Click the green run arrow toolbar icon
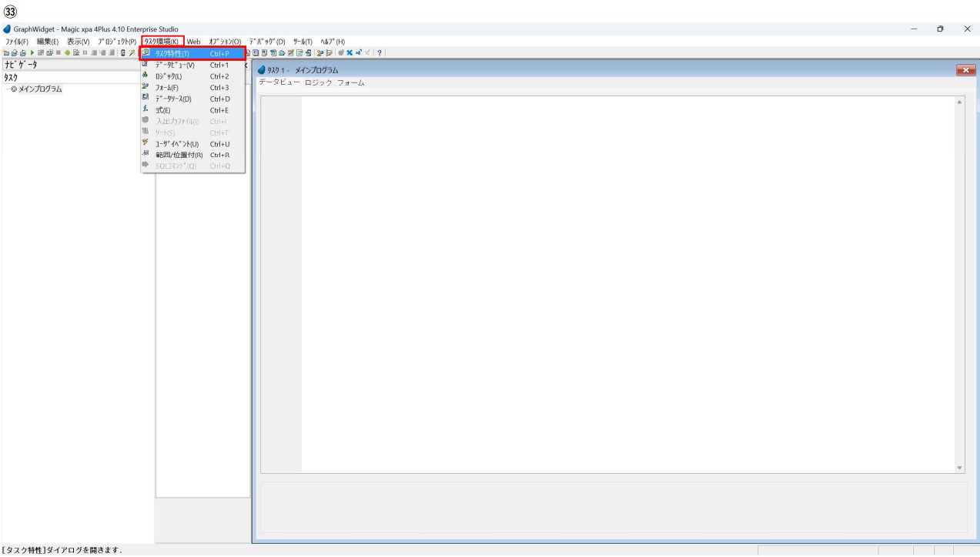 (31, 52)
